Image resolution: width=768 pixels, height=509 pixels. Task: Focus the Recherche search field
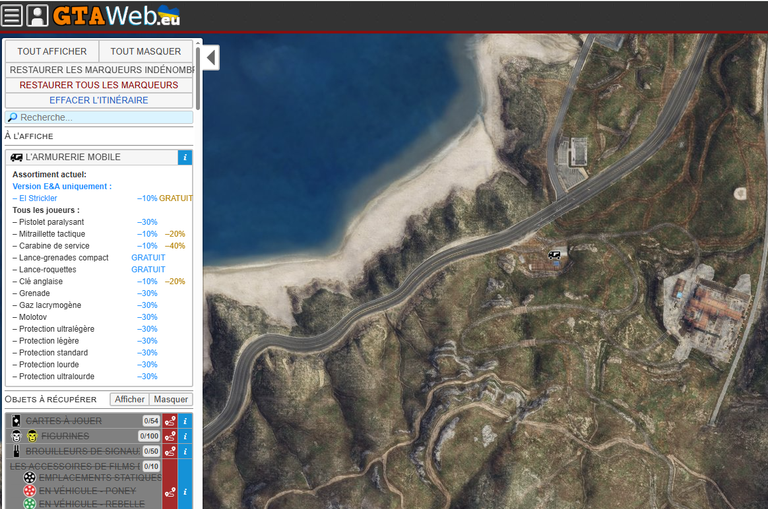point(99,118)
